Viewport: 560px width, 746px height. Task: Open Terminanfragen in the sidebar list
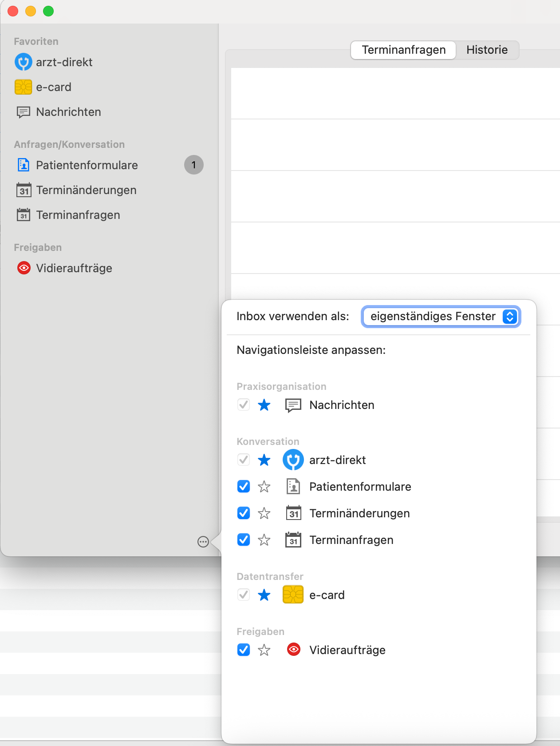tap(78, 215)
